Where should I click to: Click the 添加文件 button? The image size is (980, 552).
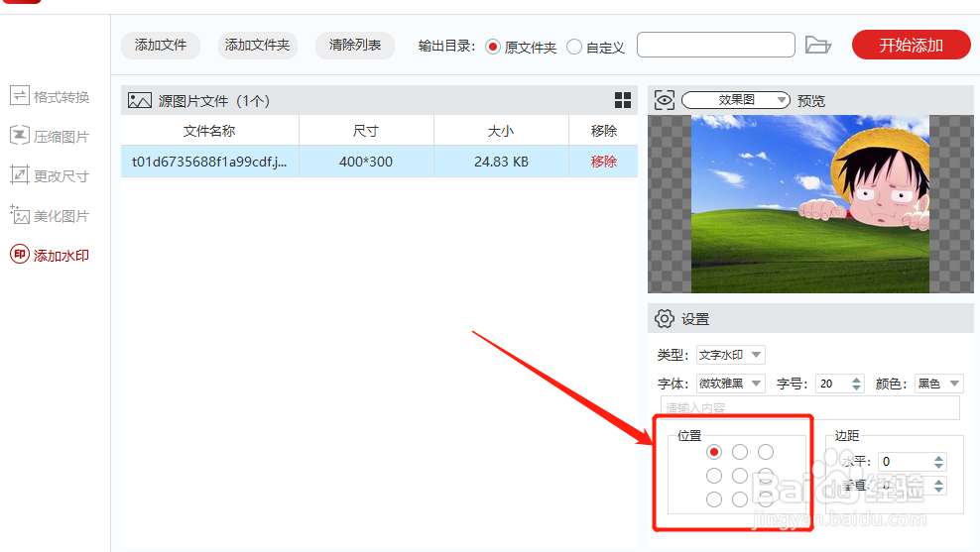tap(161, 45)
